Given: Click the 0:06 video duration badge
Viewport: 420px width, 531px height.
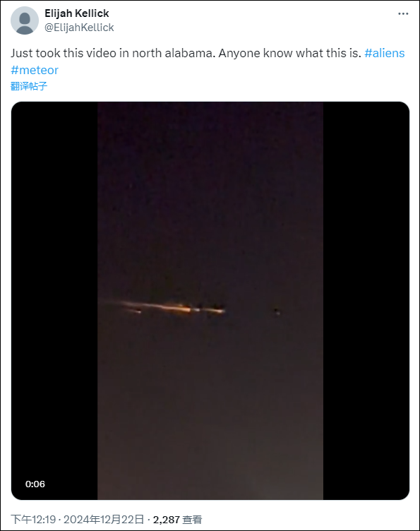Looking at the screenshot, I should (35, 484).
